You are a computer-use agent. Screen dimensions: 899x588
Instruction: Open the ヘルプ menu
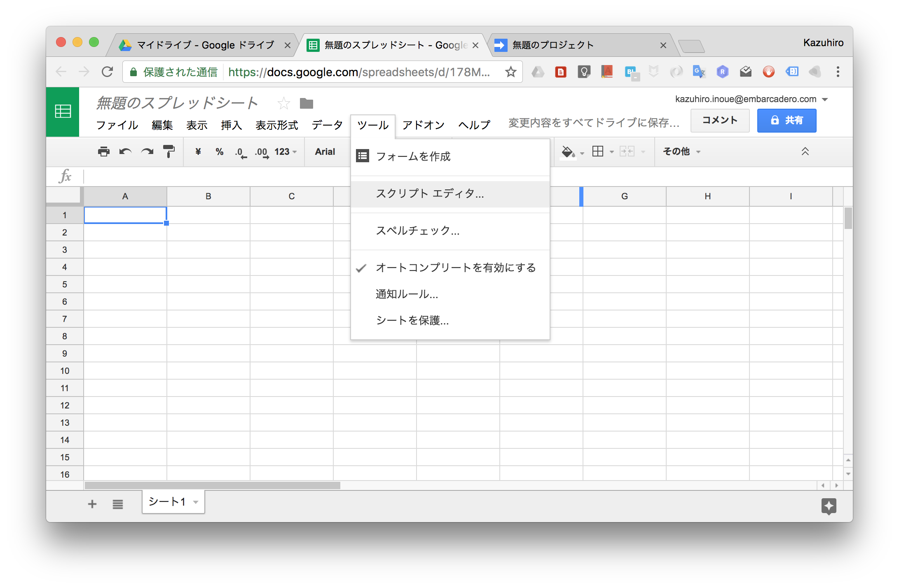pos(474,125)
